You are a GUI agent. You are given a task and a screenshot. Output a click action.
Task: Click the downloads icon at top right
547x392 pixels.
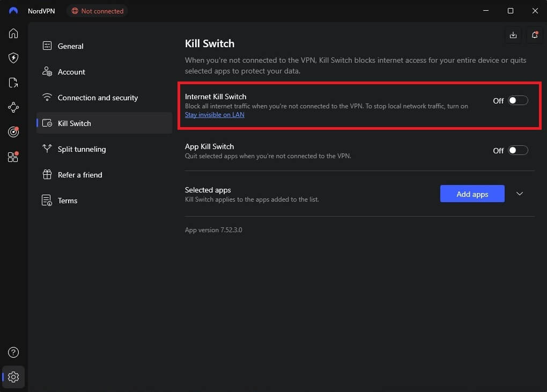click(513, 35)
